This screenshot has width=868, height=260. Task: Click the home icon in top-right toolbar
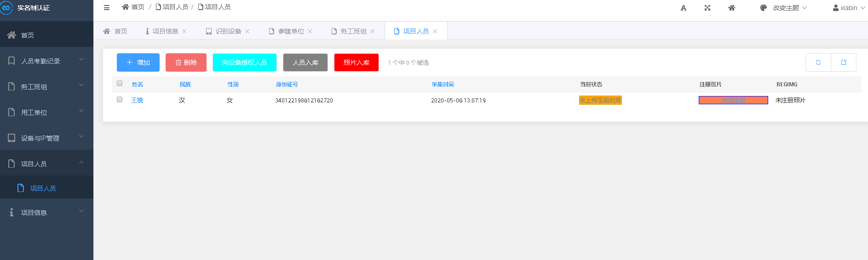[732, 8]
